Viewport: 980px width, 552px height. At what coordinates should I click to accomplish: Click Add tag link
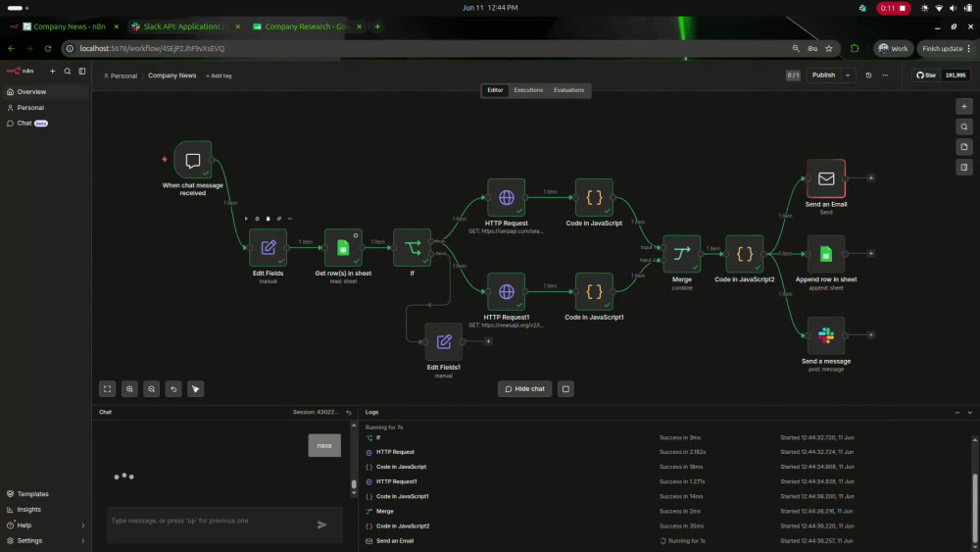point(219,75)
